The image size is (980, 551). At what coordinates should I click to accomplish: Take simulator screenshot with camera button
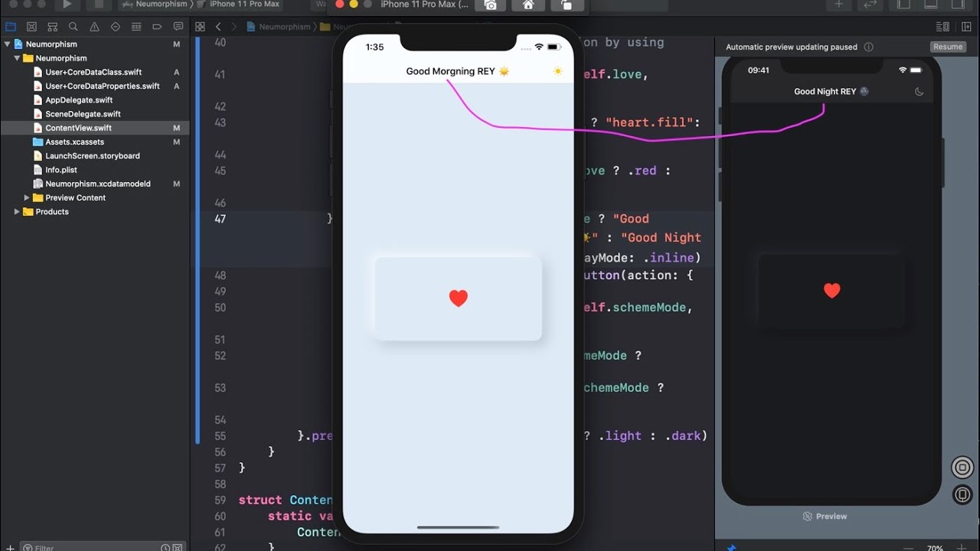491,5
